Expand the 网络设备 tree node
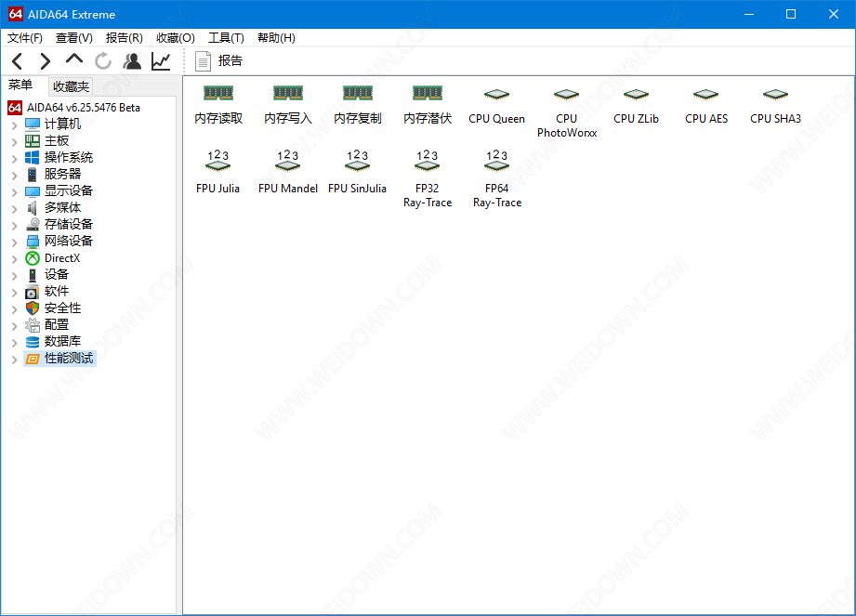The height and width of the screenshot is (616, 856). 15,242
